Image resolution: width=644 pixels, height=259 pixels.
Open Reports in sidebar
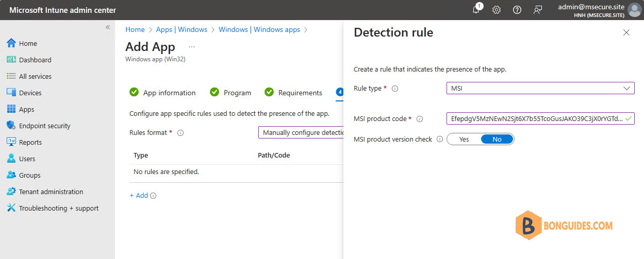[x=30, y=142]
